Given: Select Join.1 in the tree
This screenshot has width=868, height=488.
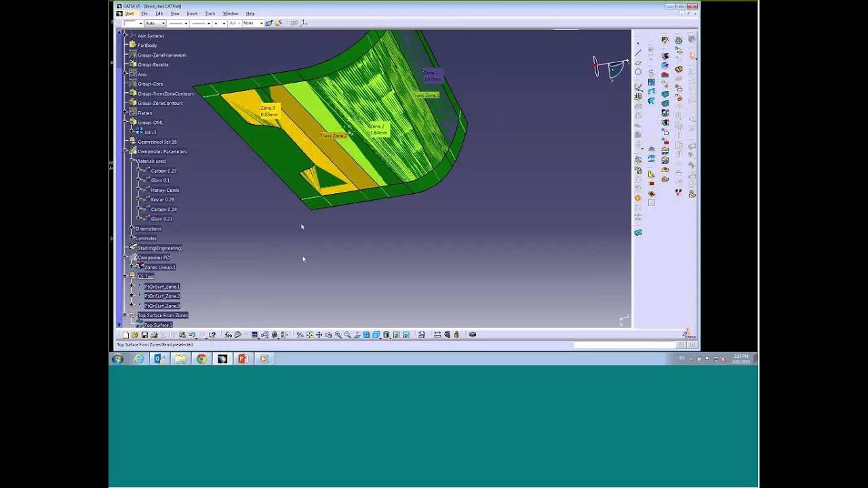Looking at the screenshot, I should (x=151, y=132).
